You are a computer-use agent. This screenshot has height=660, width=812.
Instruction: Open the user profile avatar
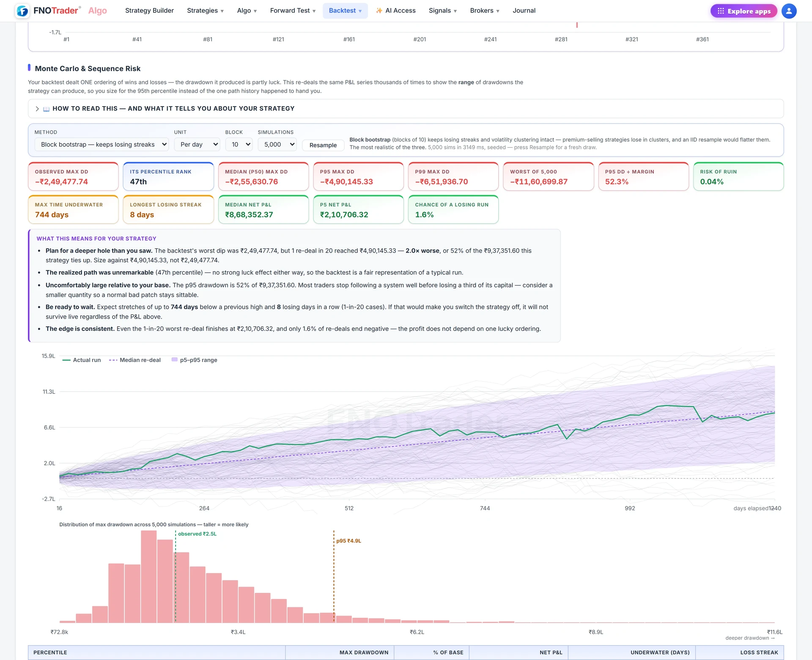(789, 11)
